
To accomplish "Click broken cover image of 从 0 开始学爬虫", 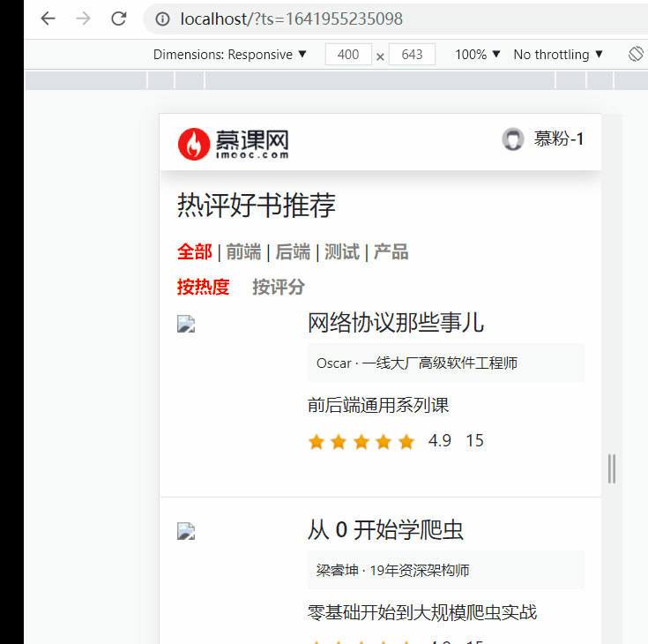I will tap(186, 531).
